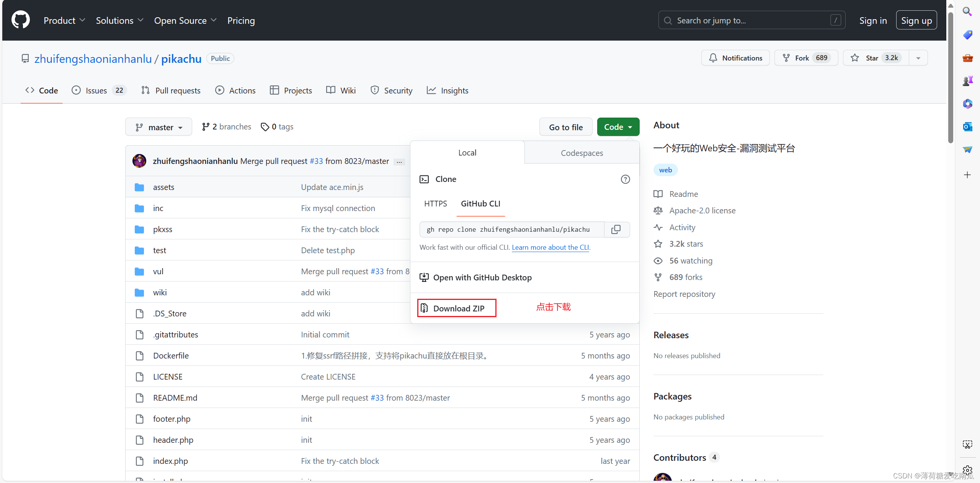
Task: Open the Notifications button
Action: 735,58
